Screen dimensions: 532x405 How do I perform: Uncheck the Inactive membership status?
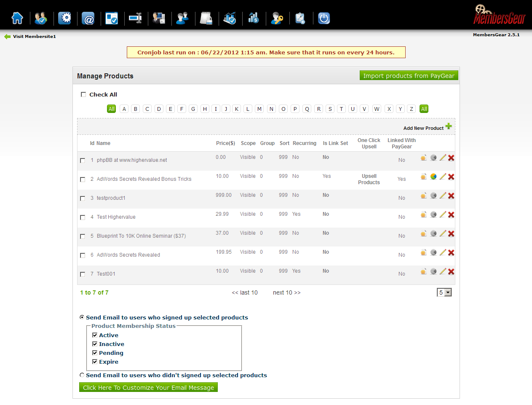[x=95, y=344]
